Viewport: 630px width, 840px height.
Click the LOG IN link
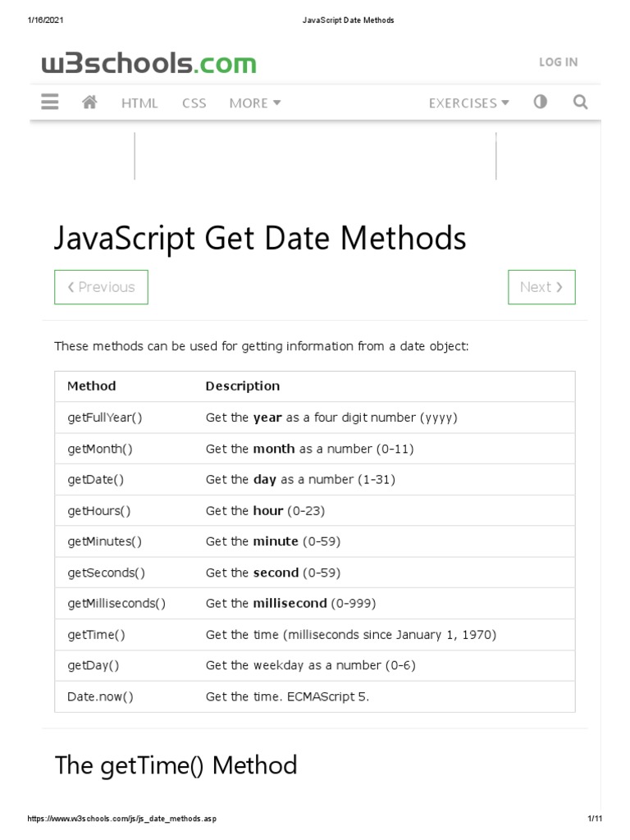pos(558,62)
